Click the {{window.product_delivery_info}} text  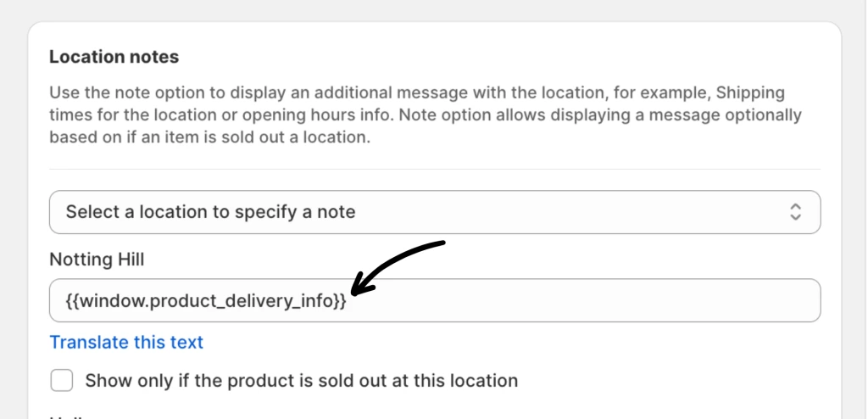tap(206, 300)
